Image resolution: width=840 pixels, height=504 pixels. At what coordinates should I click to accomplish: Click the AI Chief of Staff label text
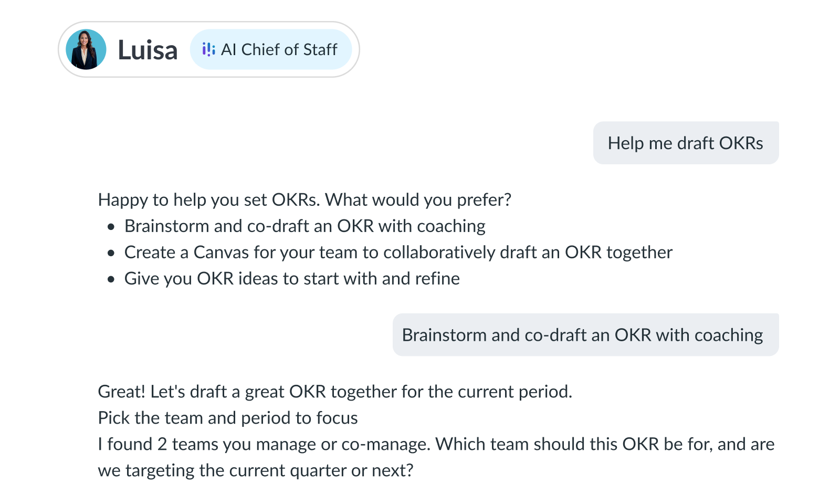(279, 49)
